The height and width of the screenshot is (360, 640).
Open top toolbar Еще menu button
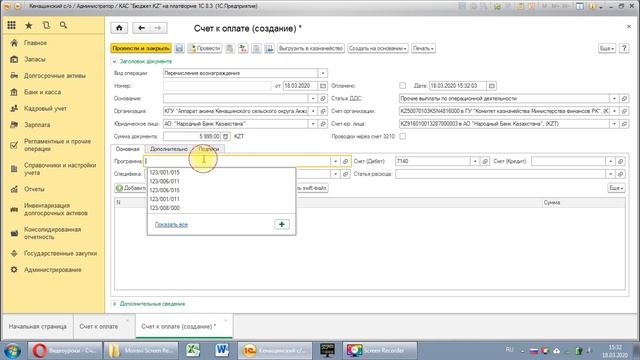click(607, 48)
